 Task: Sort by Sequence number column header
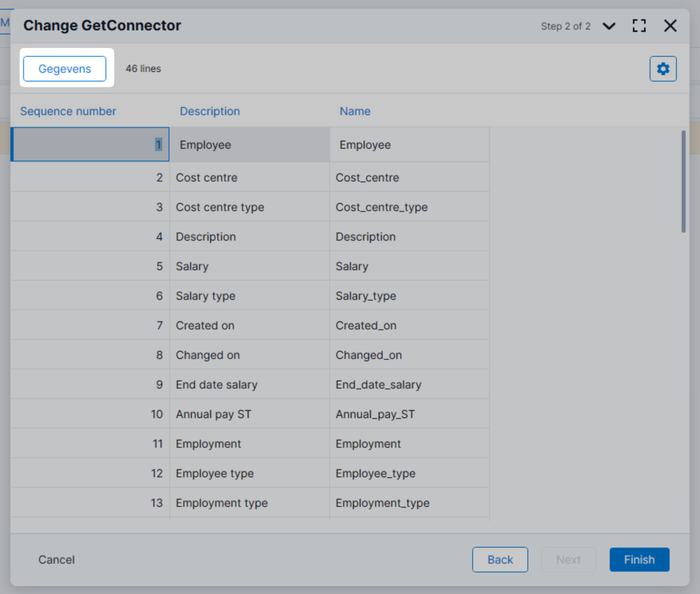click(x=68, y=111)
